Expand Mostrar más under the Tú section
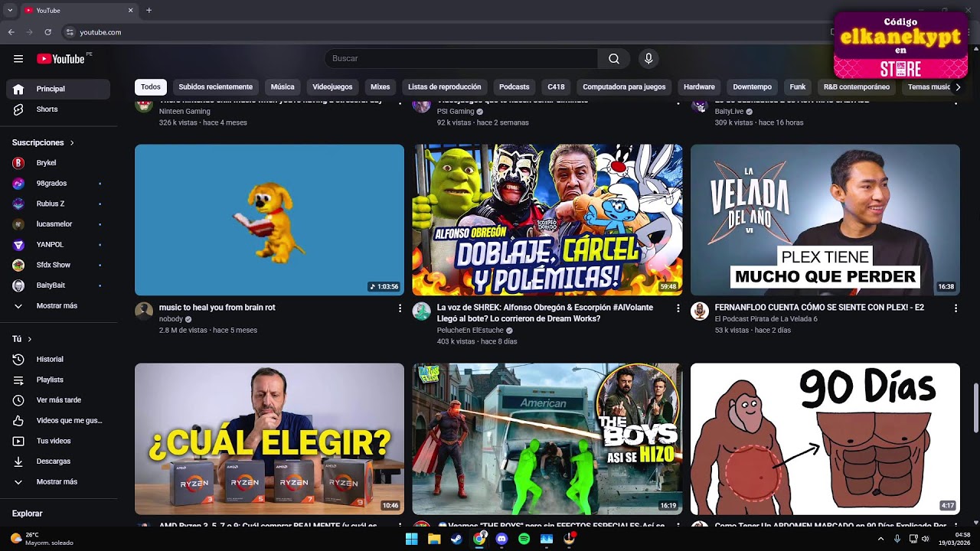 click(58, 482)
